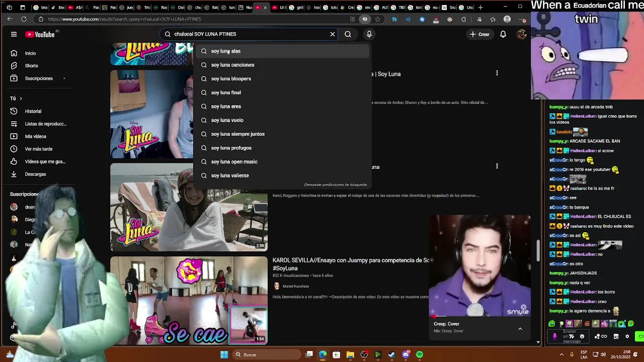Open Listas de reproducción in sidebar
The image size is (644, 362).
[x=40, y=124]
